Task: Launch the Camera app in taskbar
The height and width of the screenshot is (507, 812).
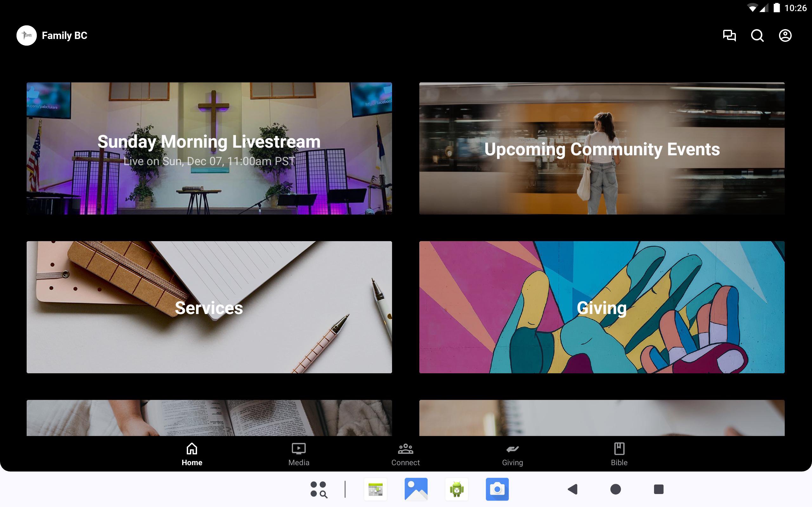Action: click(x=497, y=489)
